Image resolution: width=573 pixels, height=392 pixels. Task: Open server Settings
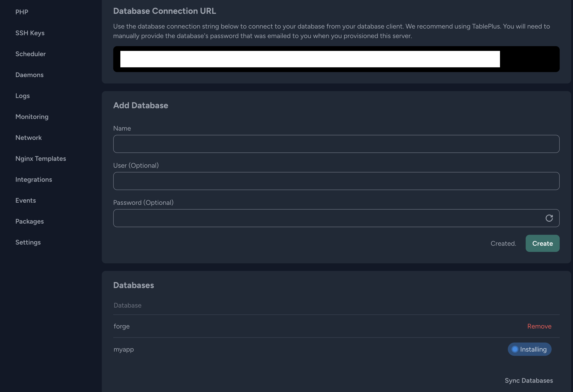pos(28,242)
